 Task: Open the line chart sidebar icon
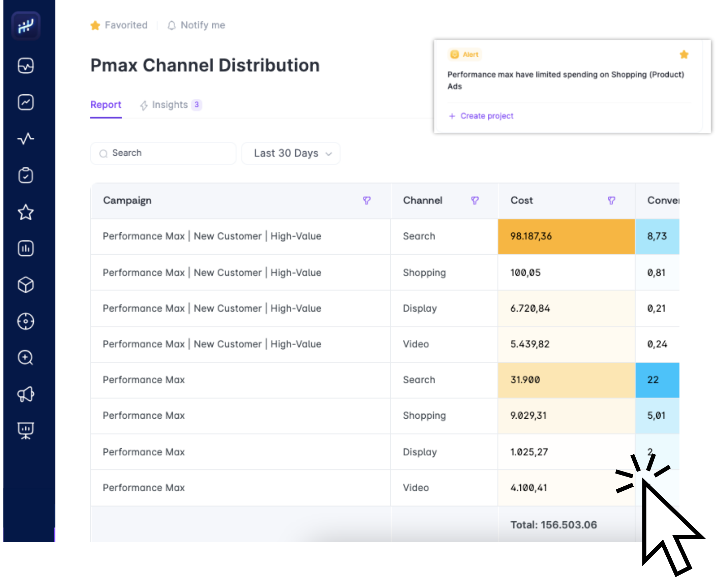pos(26,102)
